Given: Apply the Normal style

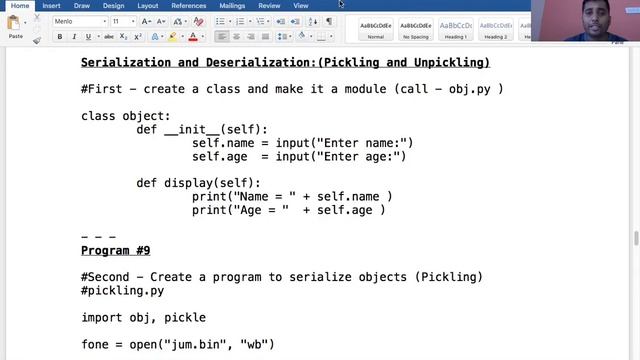Looking at the screenshot, I should tap(376, 29).
